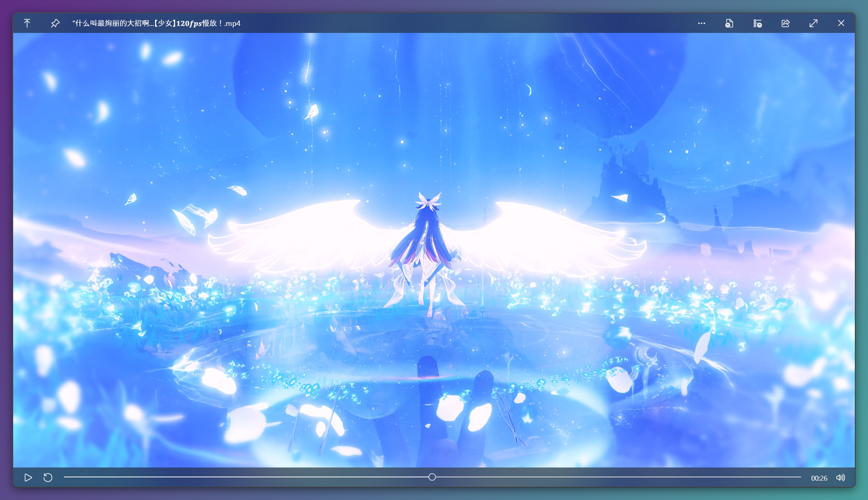Open the more options ellipsis menu
868x500 pixels.
click(701, 23)
